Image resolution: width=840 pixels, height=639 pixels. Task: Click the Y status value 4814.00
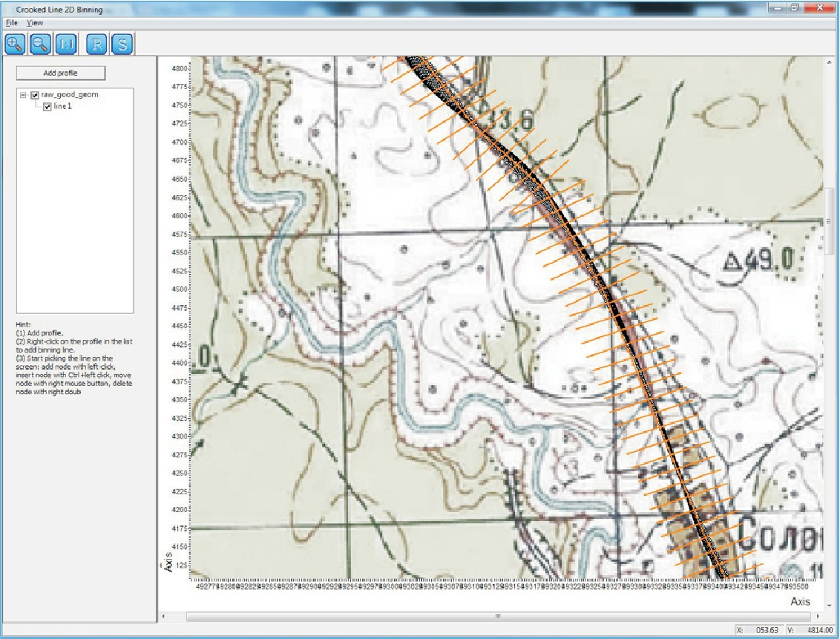[820, 630]
